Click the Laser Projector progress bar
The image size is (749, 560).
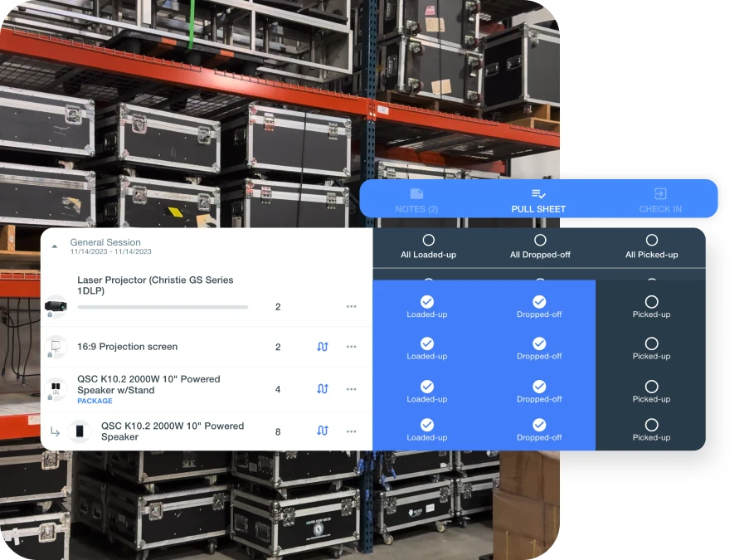point(163,307)
